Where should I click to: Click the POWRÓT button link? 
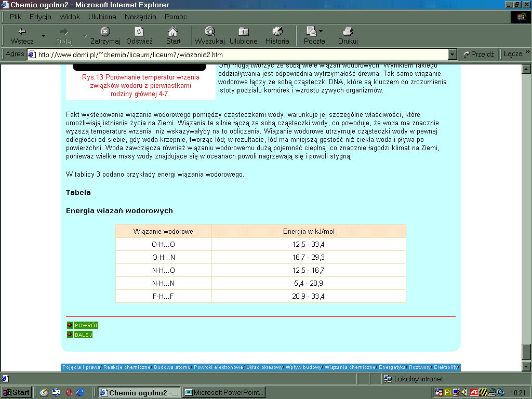tap(86, 326)
